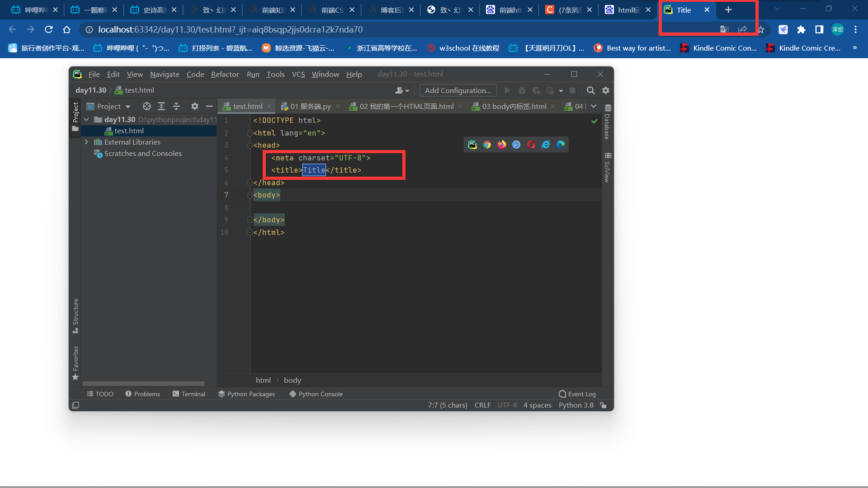
Task: Toggle read-only lock in status bar
Action: click(x=603, y=405)
